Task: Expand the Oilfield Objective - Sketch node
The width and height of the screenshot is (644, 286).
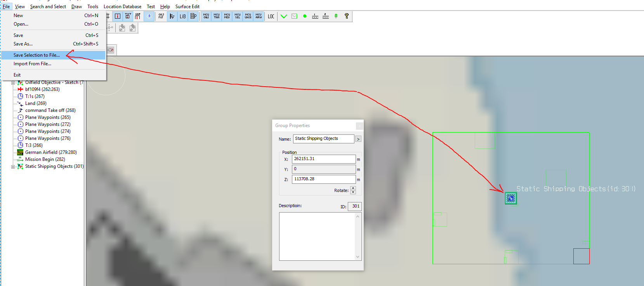Action: 13,83
